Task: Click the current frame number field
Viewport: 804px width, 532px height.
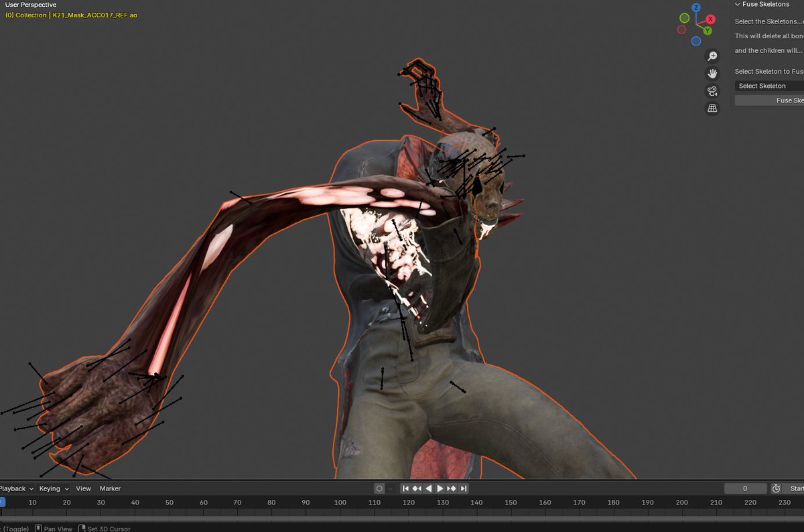Action: pos(745,489)
